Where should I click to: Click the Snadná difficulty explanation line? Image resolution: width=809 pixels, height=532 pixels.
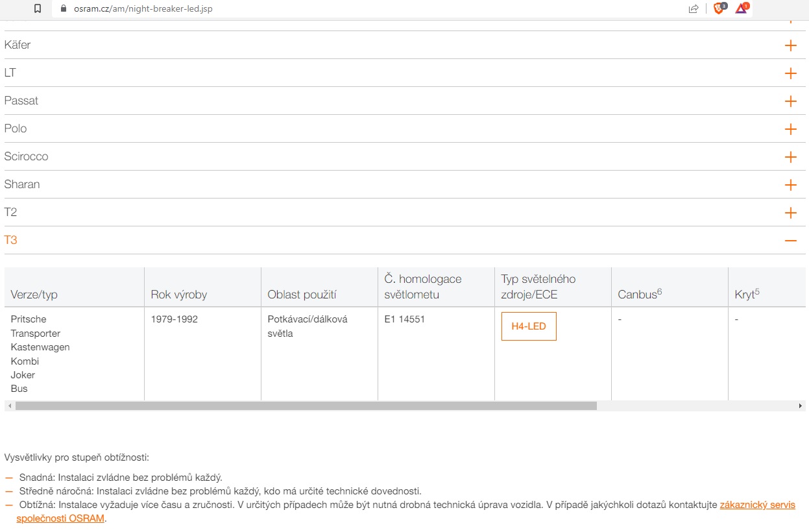pyautogui.click(x=121, y=478)
